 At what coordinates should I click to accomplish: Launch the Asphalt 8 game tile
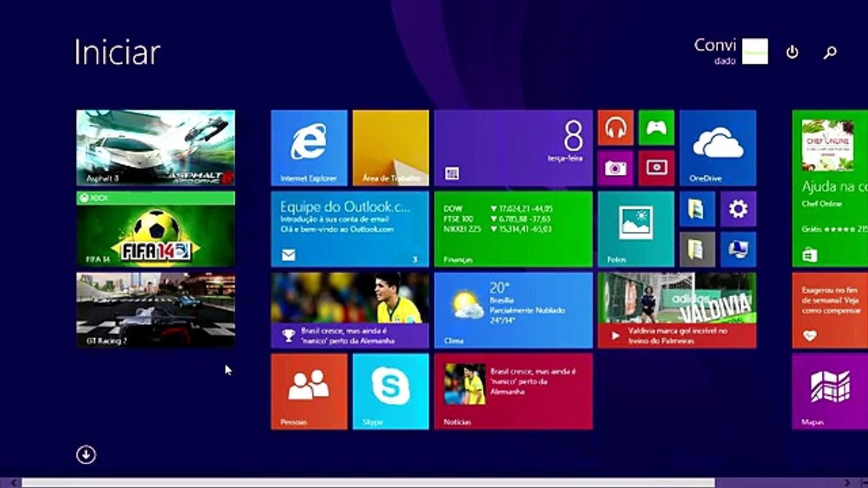[x=156, y=148]
